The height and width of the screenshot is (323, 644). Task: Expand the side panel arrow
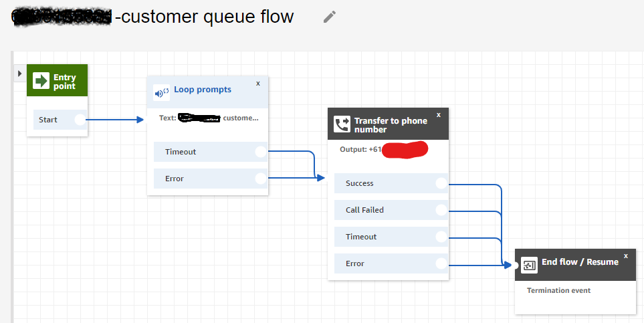point(19,73)
